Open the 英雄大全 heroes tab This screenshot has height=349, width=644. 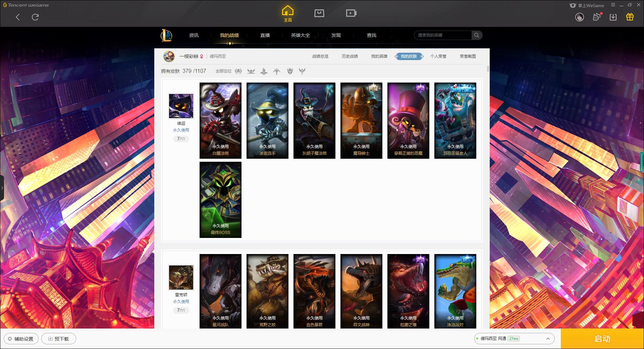pos(301,35)
